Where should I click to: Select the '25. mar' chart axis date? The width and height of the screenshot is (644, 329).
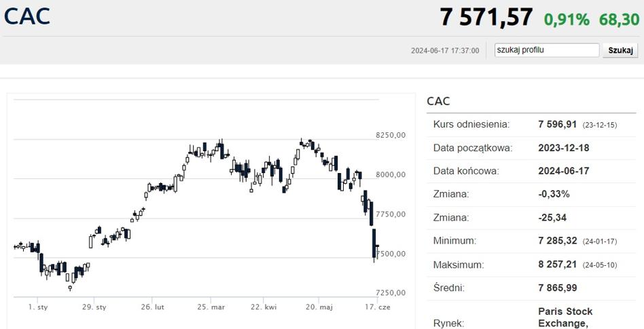[x=211, y=307]
